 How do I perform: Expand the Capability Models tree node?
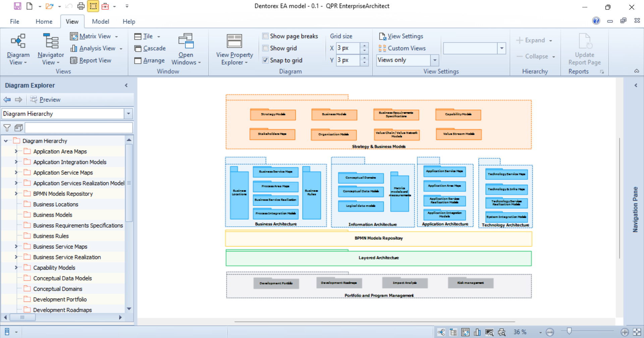tap(16, 268)
